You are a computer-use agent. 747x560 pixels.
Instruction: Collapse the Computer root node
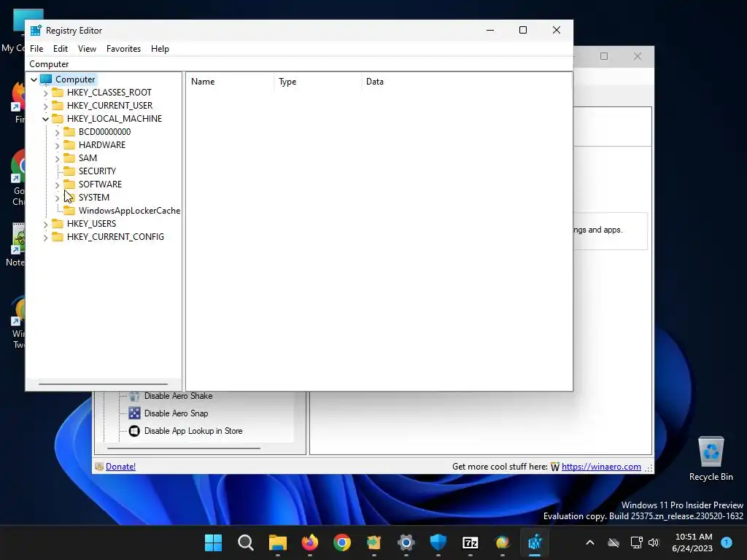34,79
